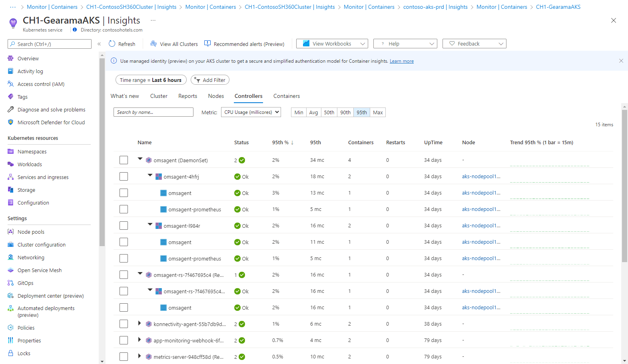Viewport: 628px width, 364px height.
Task: Select the Node pools sidebar icon
Action: [x=11, y=232]
